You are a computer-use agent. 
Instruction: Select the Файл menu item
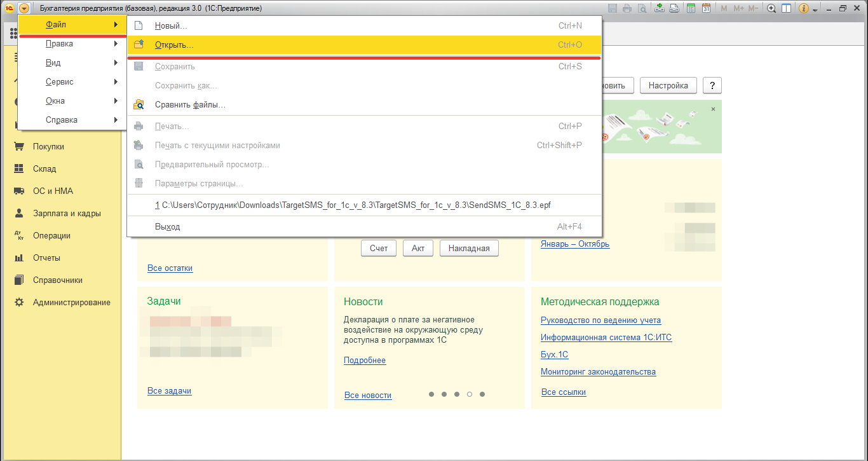click(x=73, y=25)
